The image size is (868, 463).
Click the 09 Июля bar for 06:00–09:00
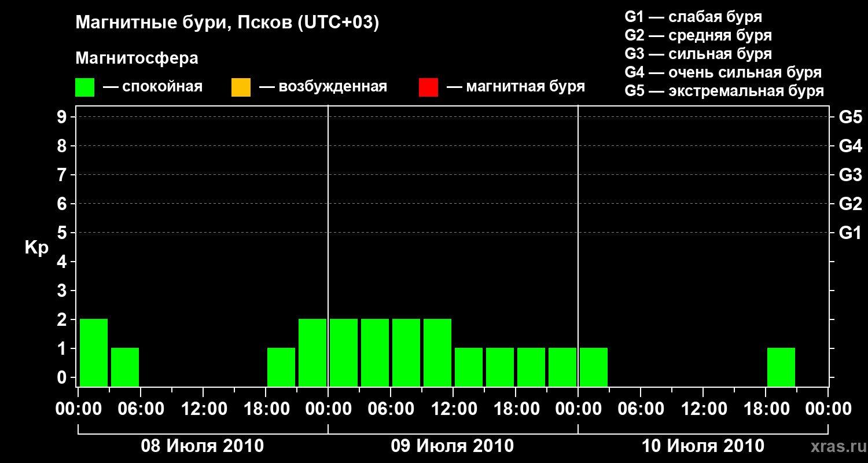[406, 352]
